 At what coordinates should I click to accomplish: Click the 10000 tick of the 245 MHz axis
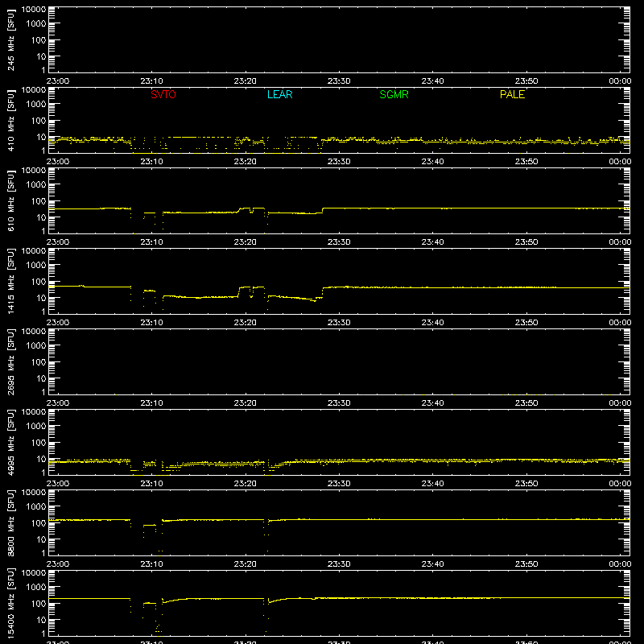click(34, 10)
